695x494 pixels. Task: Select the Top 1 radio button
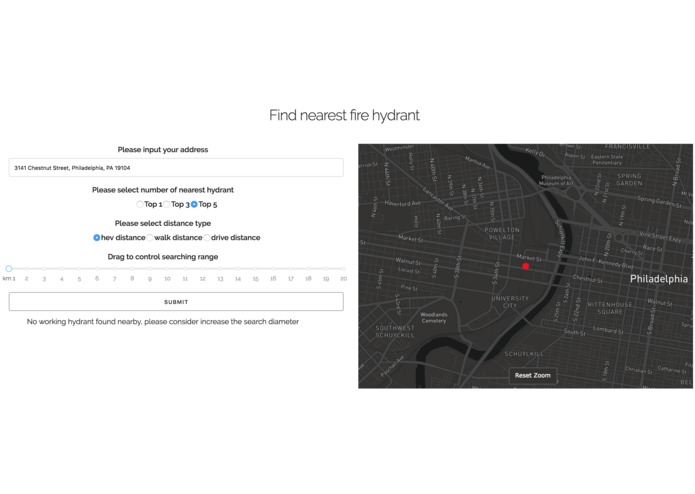click(140, 204)
